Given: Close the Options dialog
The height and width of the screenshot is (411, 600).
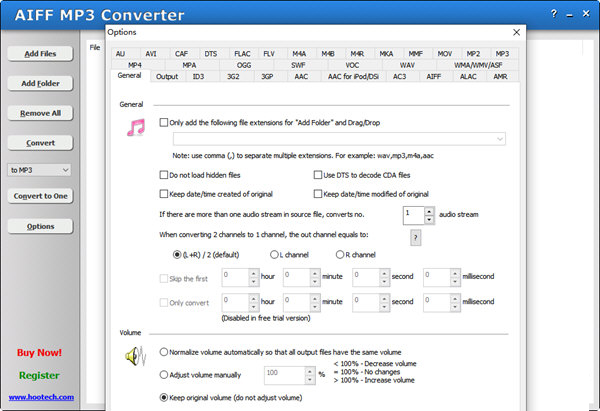Looking at the screenshot, I should point(516,33).
